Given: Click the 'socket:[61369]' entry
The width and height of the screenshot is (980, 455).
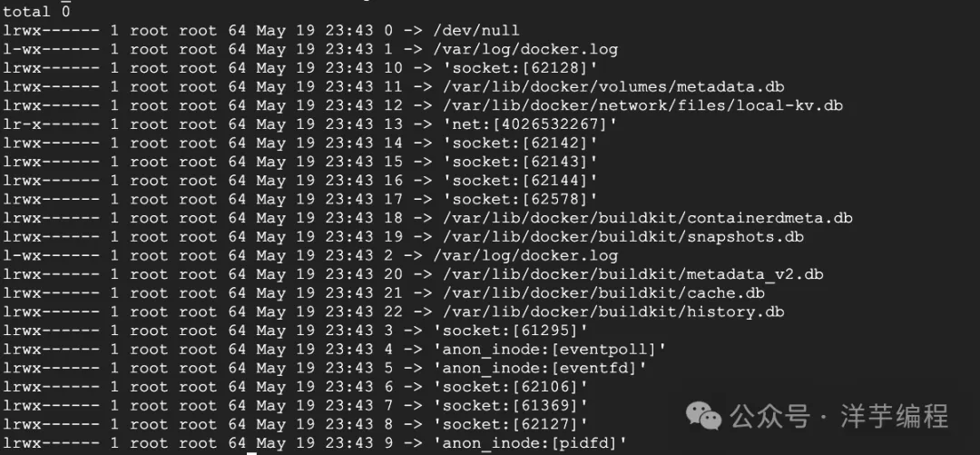Looking at the screenshot, I should point(511,406).
